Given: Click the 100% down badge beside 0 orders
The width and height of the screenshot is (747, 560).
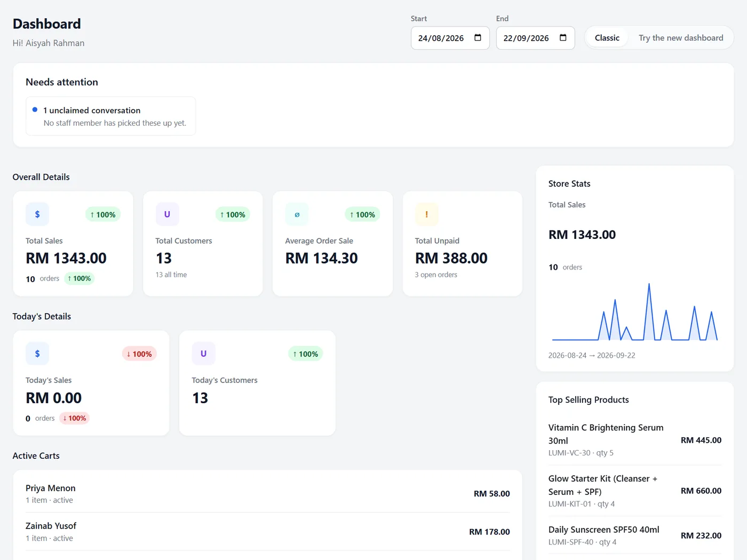Looking at the screenshot, I should (75, 418).
